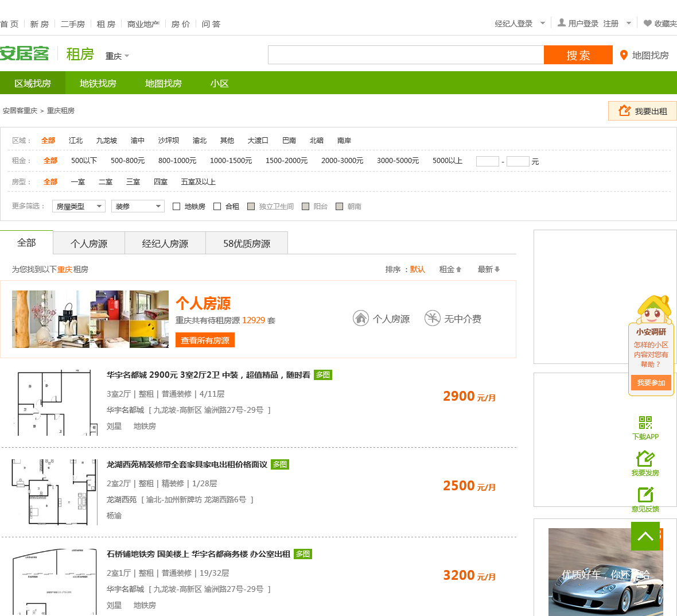Click the 下载APP QR code icon
The height and width of the screenshot is (616, 677).
[x=645, y=423]
